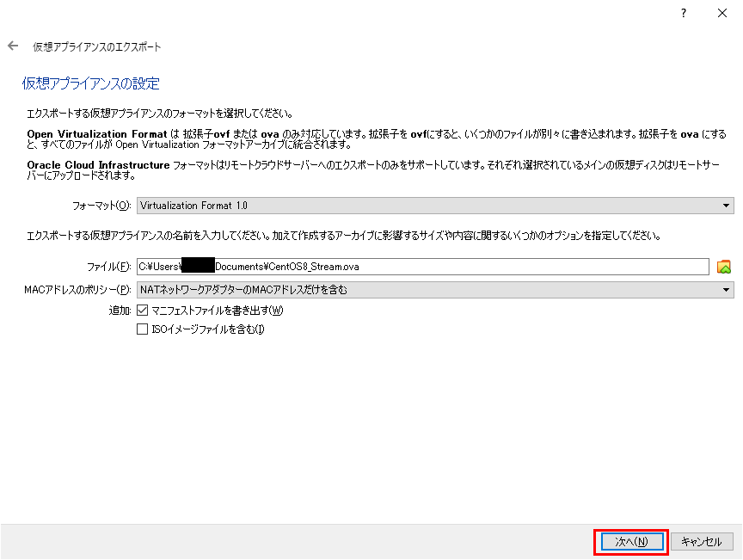
Task: Close the export appliance dialog
Action: 722,13
